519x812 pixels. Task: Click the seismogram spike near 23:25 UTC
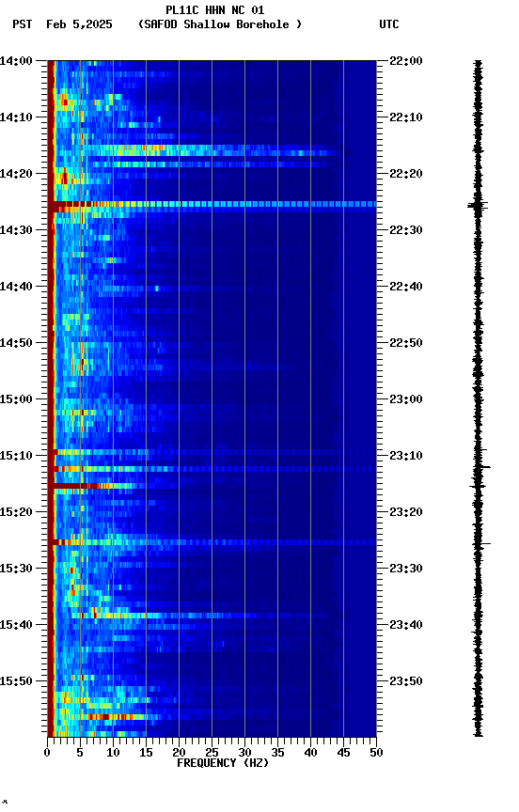coord(481,544)
